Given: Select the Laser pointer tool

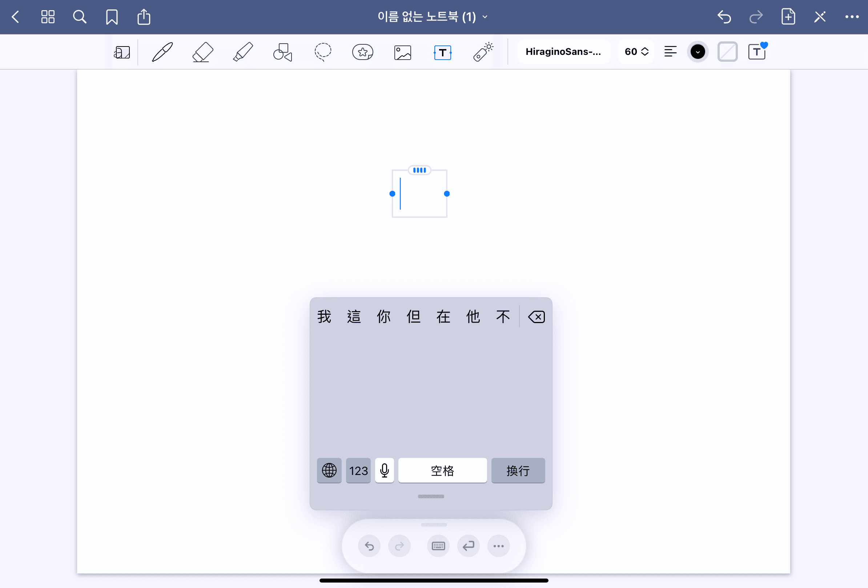Looking at the screenshot, I should coord(483,52).
